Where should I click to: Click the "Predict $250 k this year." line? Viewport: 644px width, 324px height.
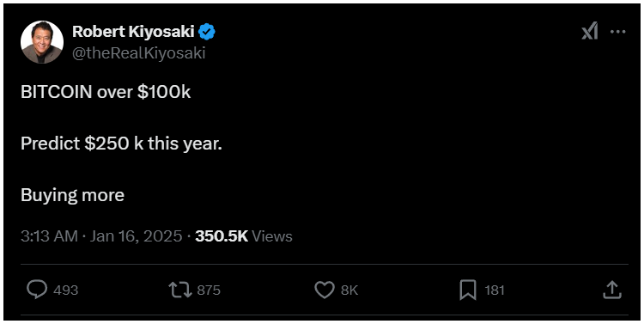pyautogui.click(x=121, y=144)
